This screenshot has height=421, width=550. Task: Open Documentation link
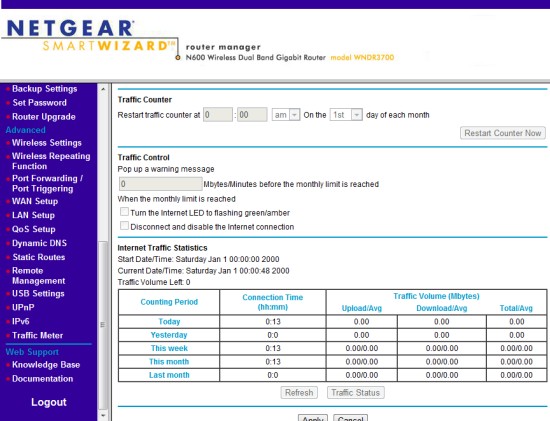coord(43,379)
